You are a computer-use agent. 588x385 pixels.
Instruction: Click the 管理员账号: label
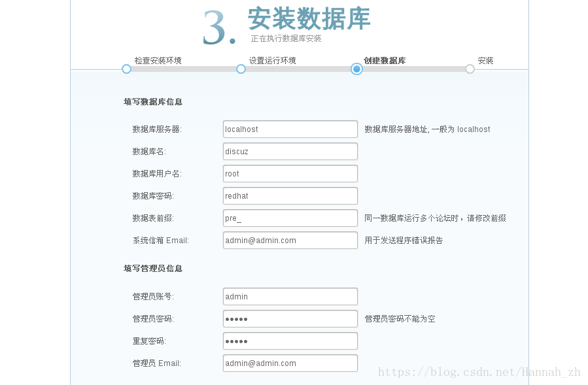pos(153,297)
